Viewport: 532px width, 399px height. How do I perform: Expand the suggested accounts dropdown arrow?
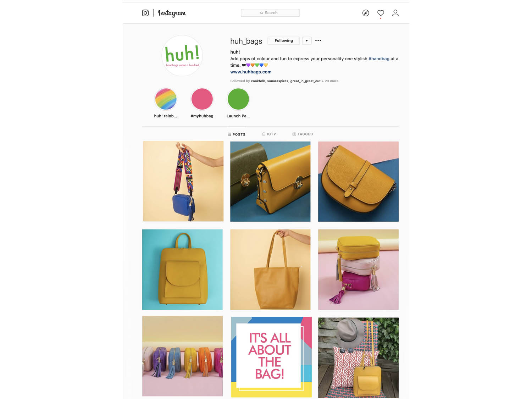pyautogui.click(x=307, y=40)
